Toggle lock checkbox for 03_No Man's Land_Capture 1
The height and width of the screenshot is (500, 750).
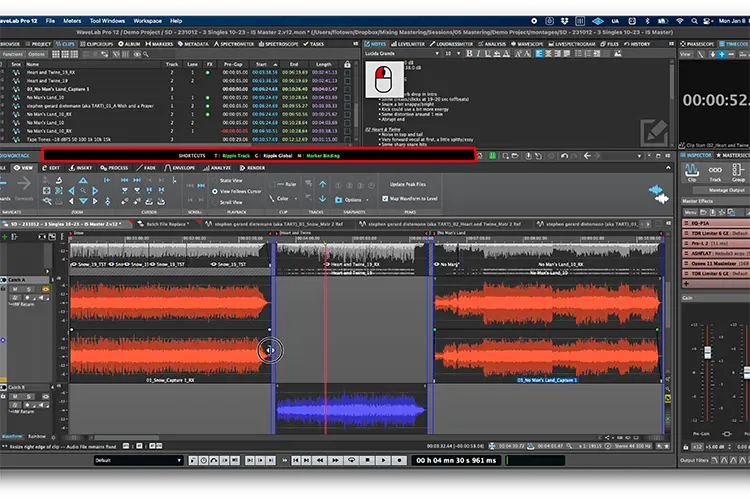[x=347, y=89]
